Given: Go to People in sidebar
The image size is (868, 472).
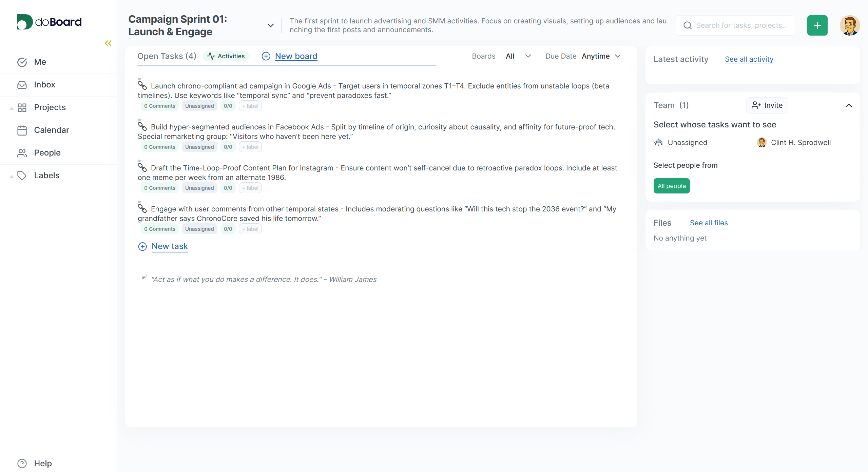Looking at the screenshot, I should tap(47, 153).
